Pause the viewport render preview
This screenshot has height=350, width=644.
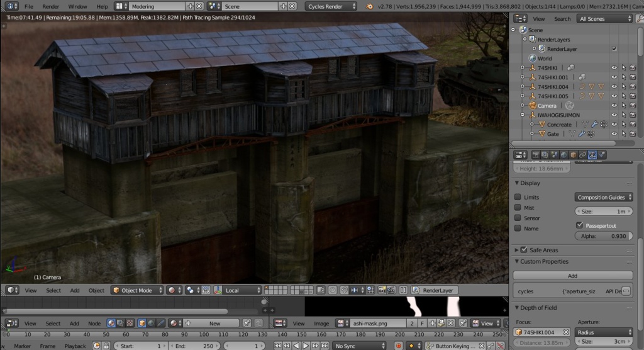(x=403, y=290)
